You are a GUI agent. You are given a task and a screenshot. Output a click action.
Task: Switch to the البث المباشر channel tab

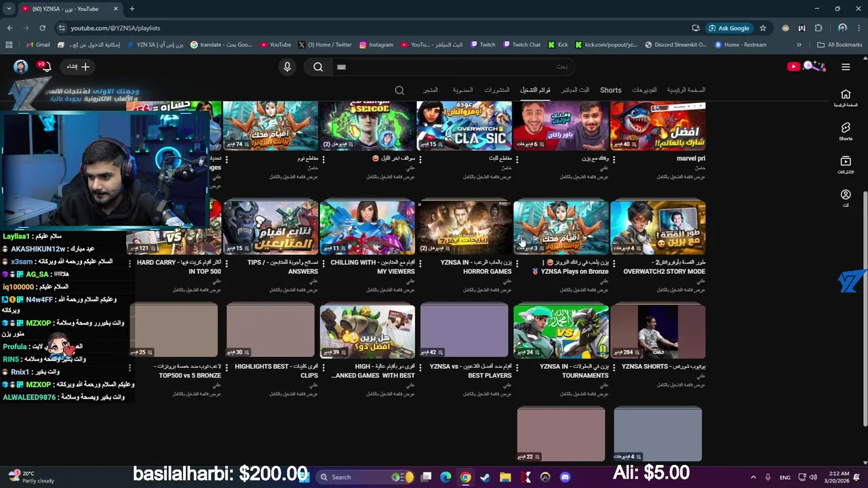pos(575,90)
